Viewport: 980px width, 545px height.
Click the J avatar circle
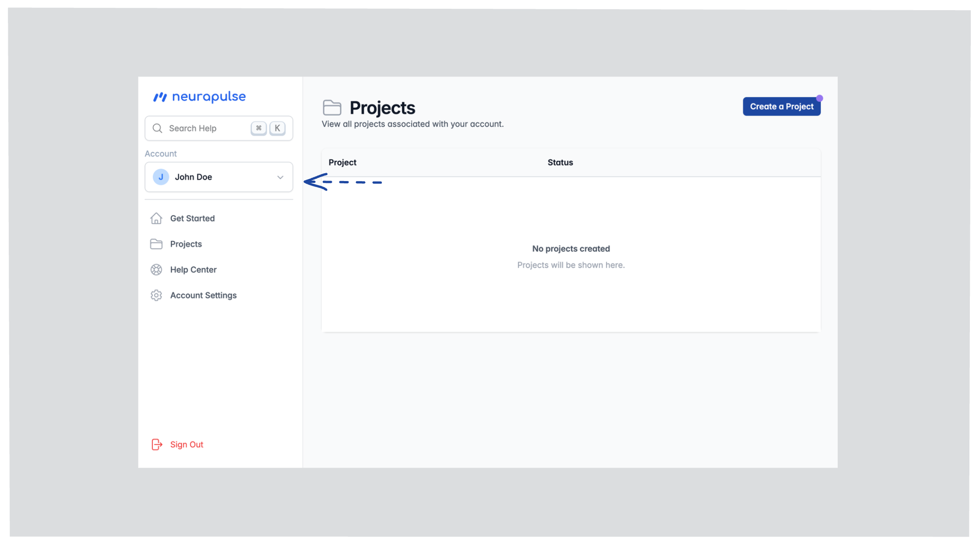click(x=161, y=177)
